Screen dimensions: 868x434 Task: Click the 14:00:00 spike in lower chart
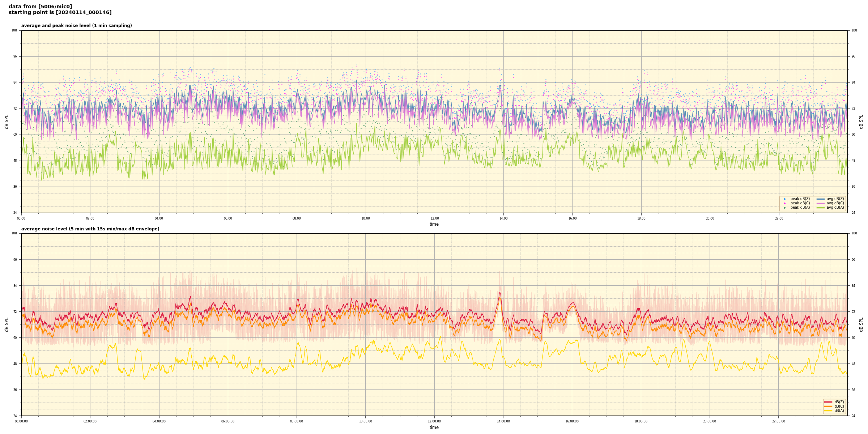(x=500, y=294)
